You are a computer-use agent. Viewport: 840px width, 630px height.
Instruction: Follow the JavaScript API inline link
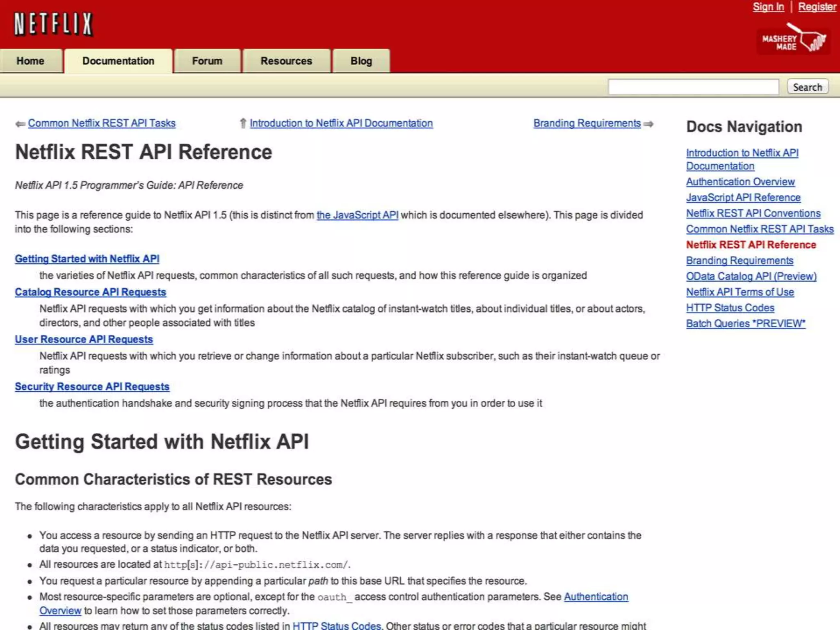357,215
